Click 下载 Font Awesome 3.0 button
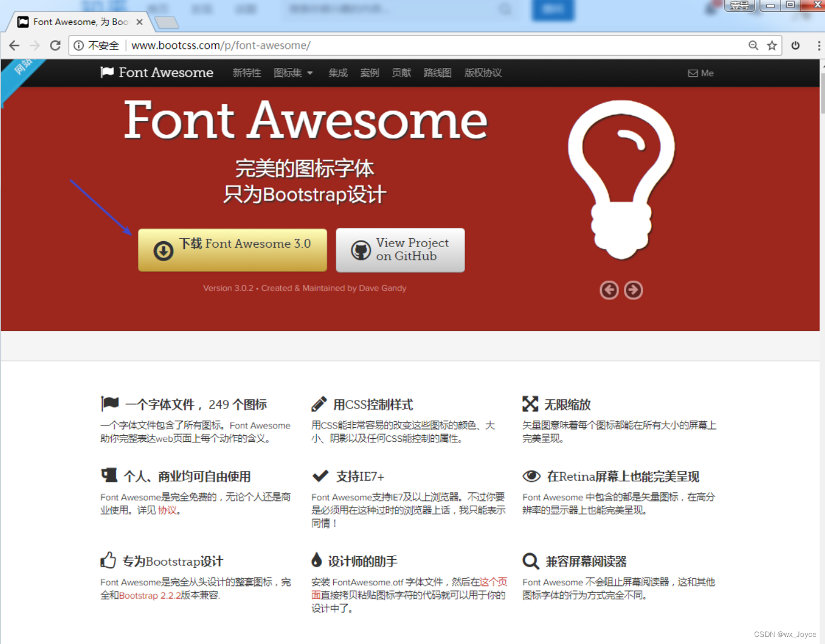Screen dimensions: 825x644 [233, 250]
